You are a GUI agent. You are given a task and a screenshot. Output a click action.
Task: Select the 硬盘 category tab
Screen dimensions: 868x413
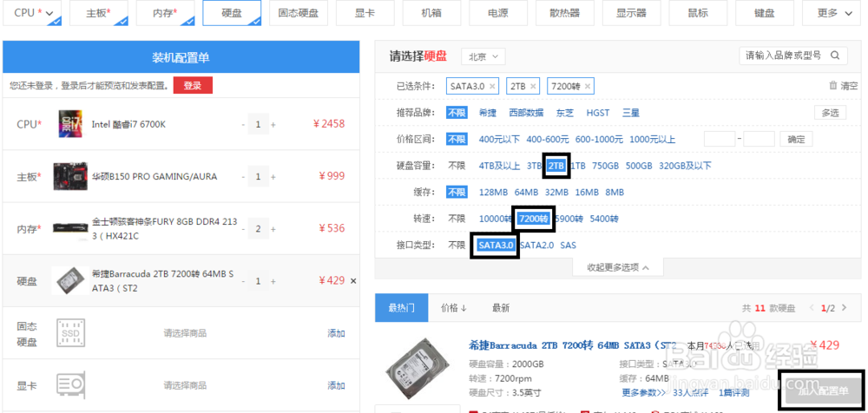[x=232, y=13]
